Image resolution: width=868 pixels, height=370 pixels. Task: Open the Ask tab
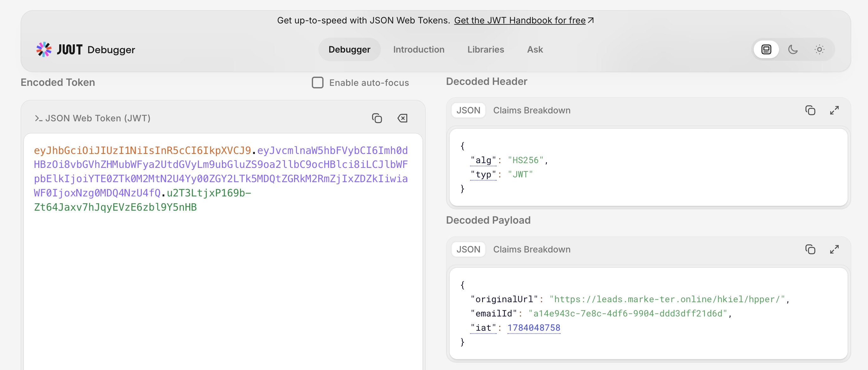535,50
